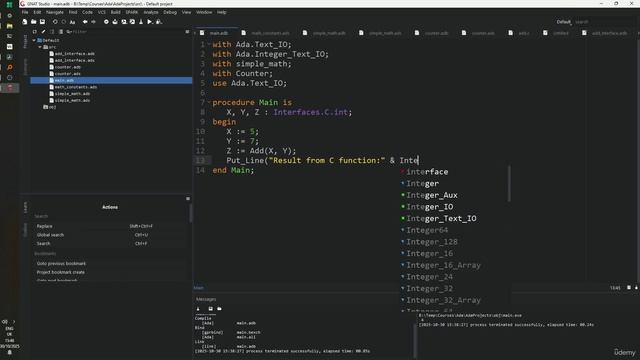Select the vertical Learn side tab

(25, 207)
